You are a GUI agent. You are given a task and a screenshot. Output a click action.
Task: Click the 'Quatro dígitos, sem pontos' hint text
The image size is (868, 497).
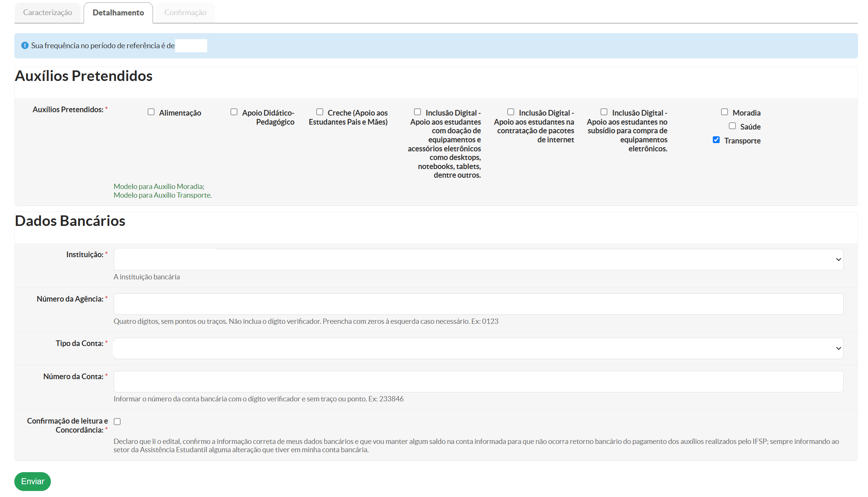[306, 321]
